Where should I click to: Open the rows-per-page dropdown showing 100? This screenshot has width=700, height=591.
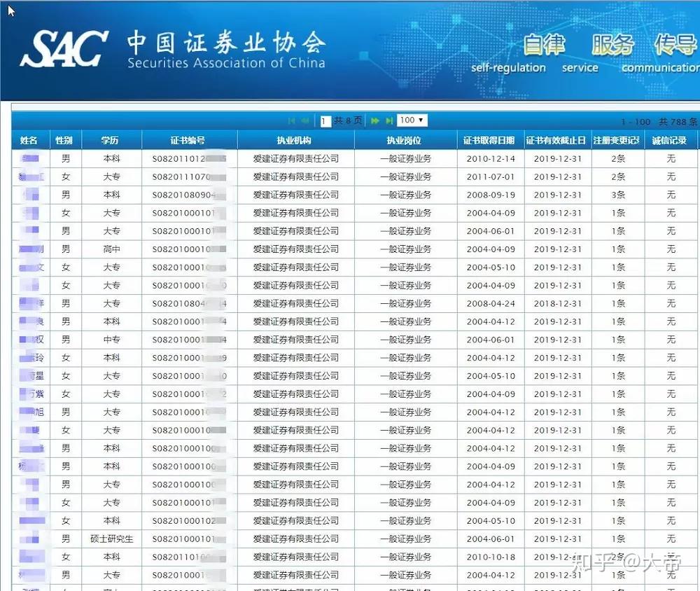412,120
